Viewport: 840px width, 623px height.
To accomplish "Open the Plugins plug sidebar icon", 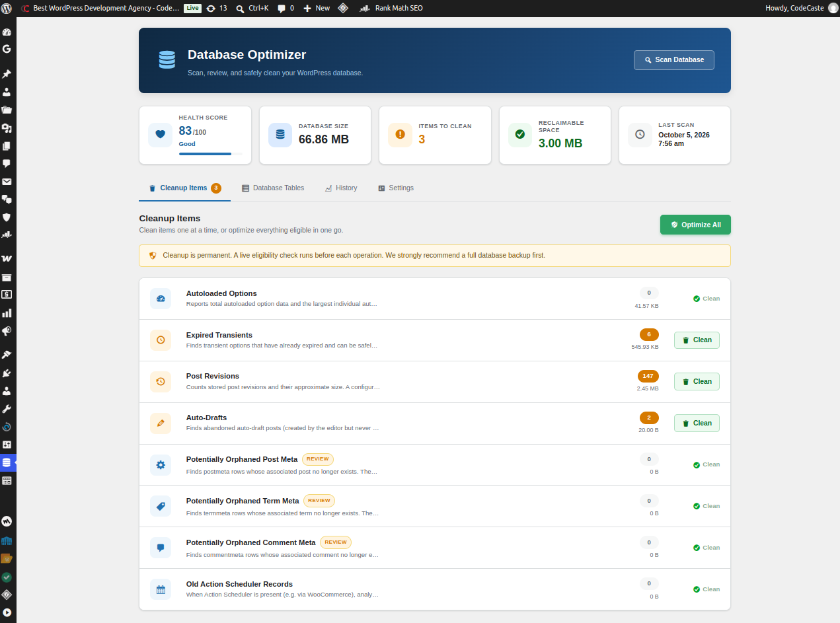I will tap(7, 373).
